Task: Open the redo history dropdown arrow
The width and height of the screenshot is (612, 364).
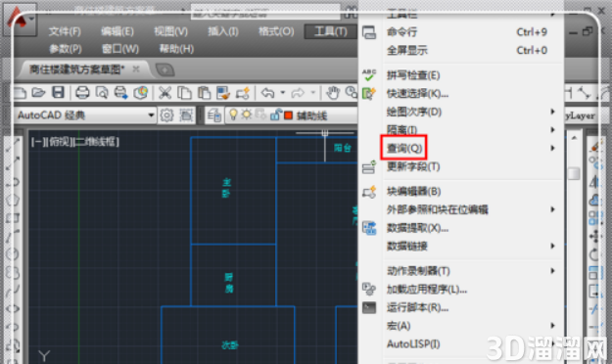Action: click(x=312, y=93)
